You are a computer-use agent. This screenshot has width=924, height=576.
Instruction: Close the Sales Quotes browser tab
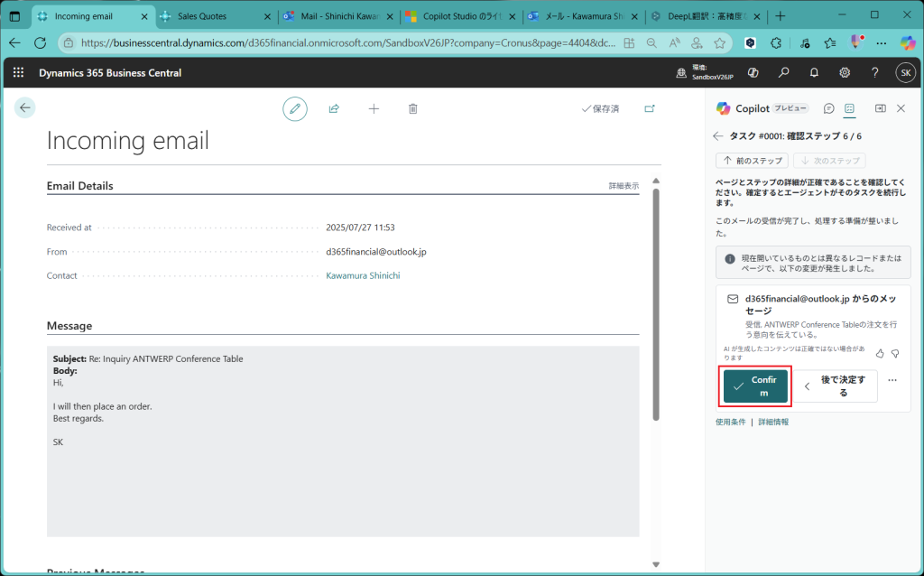pos(267,16)
